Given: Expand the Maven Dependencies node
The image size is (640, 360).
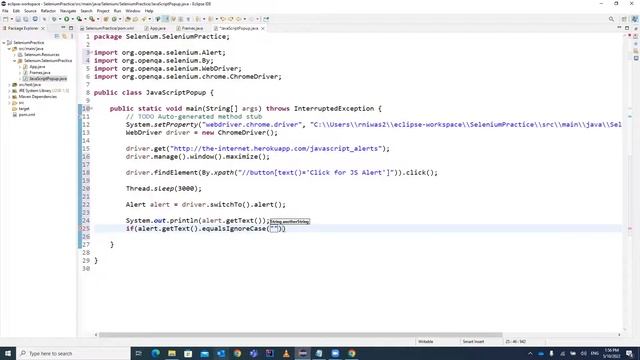Looking at the screenshot, I should click(9, 97).
